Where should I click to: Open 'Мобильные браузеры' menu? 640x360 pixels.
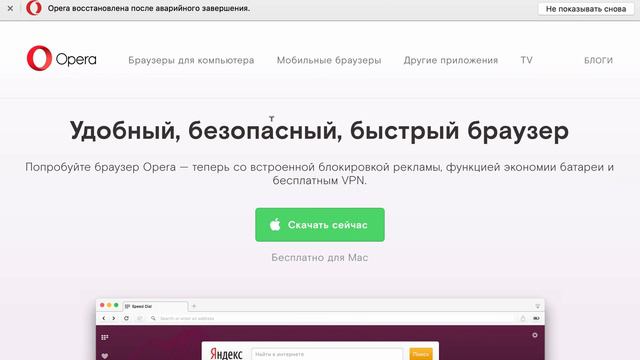tap(329, 60)
